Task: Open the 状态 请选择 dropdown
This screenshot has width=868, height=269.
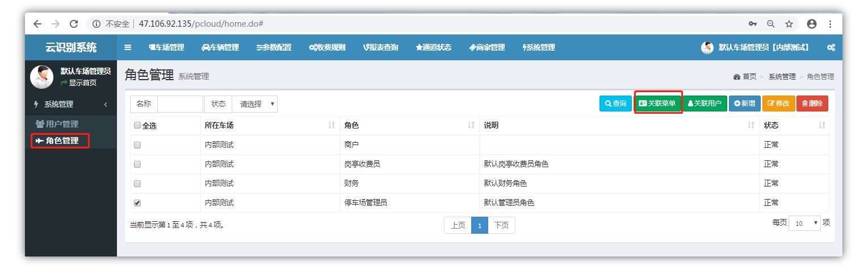Action: 254,104
